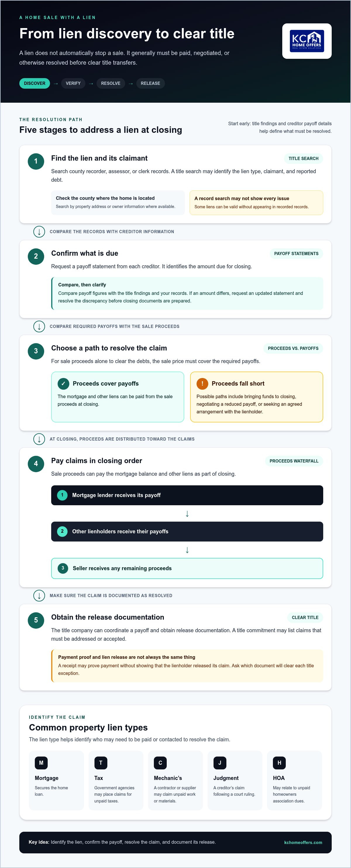Click the down-arrow circle before Obtain release documentation
Viewport: 351px width, 868px height.
click(x=39, y=595)
